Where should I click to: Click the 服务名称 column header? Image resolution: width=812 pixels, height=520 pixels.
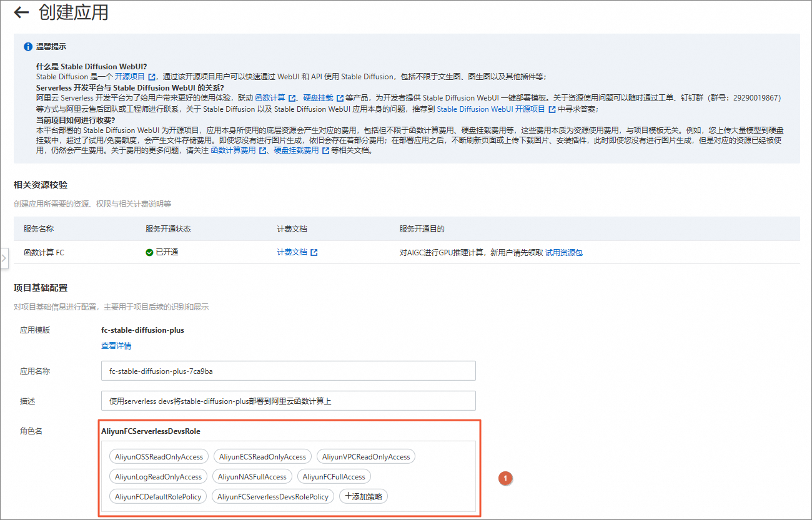point(39,228)
